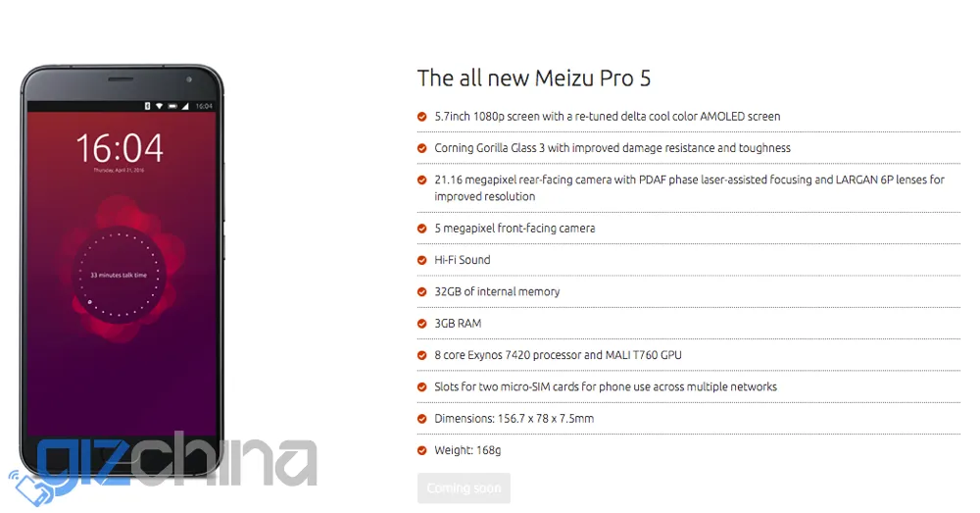980x513 pixels.
Task: Click the 33 minutes talk time circle
Action: pos(119,276)
